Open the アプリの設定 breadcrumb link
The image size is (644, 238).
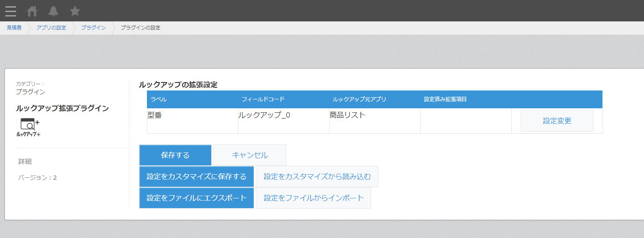[x=51, y=28]
